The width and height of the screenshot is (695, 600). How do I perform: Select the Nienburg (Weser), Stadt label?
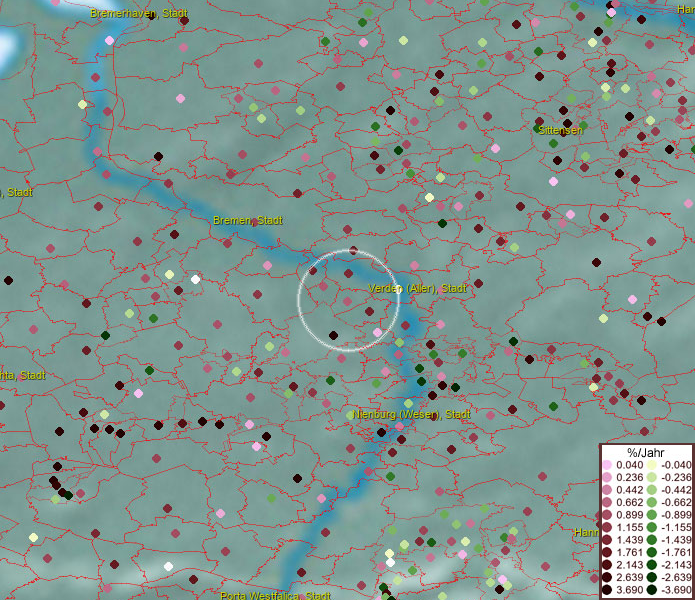[411, 415]
